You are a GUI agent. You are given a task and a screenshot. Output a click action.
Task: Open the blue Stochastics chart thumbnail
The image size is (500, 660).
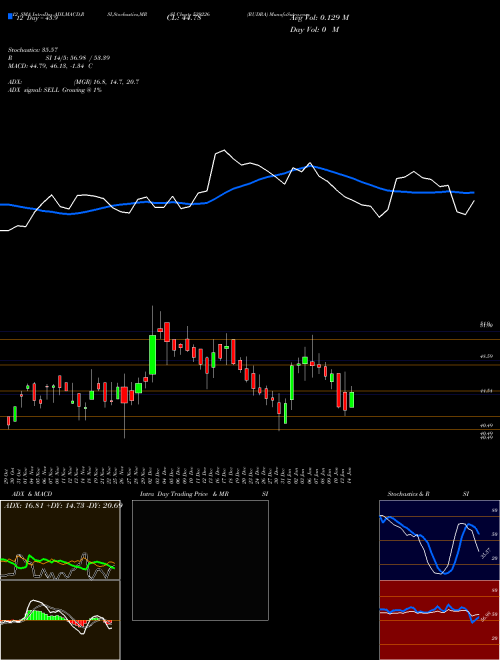point(439,540)
